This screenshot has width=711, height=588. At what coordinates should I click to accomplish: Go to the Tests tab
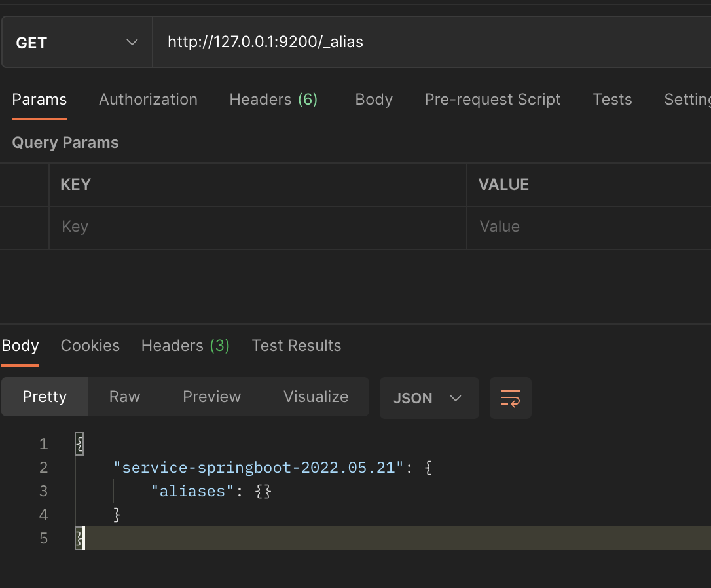point(612,100)
